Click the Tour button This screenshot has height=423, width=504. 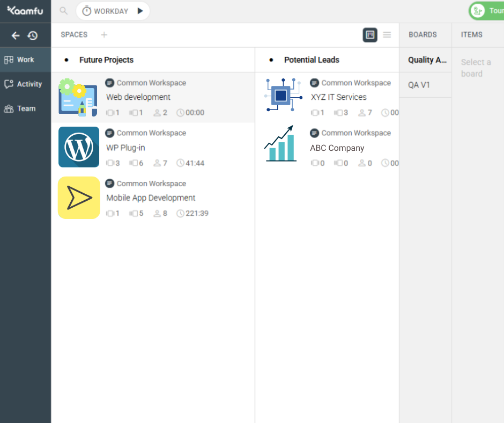[x=487, y=11]
